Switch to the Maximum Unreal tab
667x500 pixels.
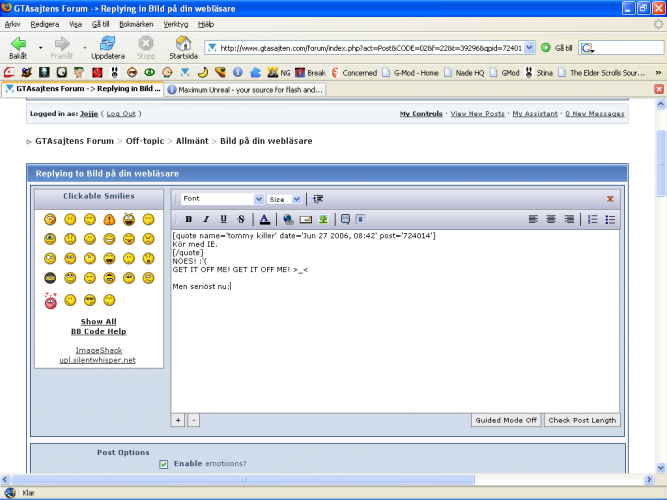pos(244,89)
